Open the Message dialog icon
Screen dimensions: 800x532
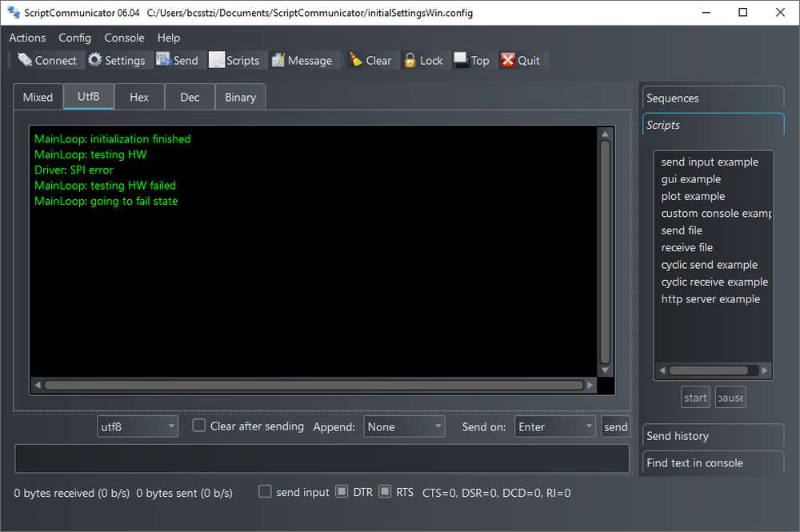tap(278, 60)
